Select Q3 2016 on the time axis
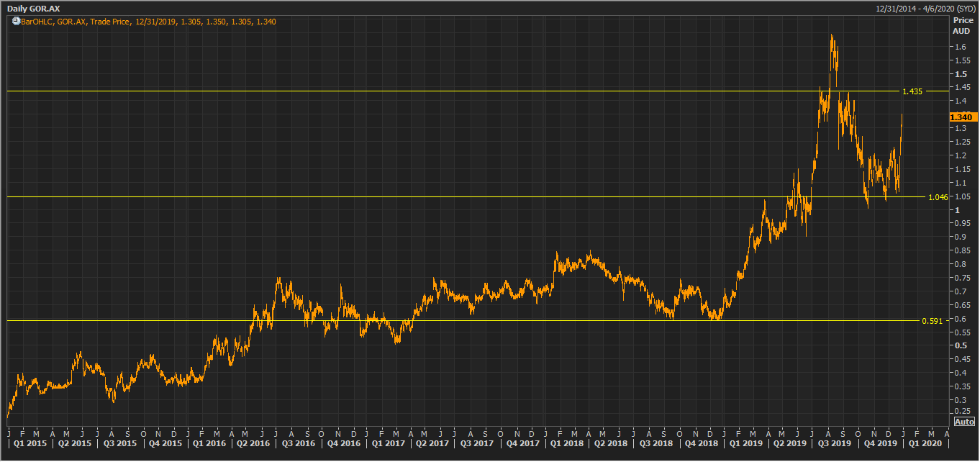Screen dimensions: 980x462 pos(297,444)
